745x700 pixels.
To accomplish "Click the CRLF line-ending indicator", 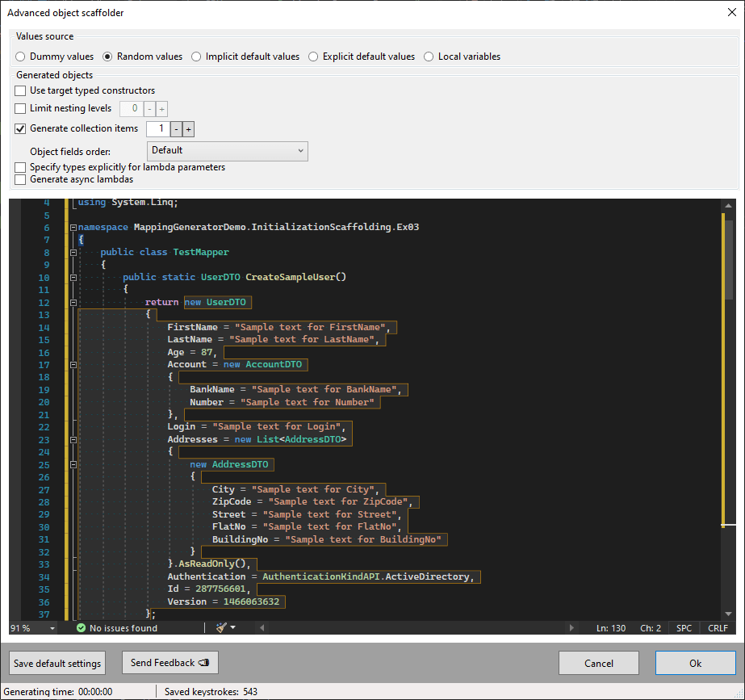I will 717,627.
